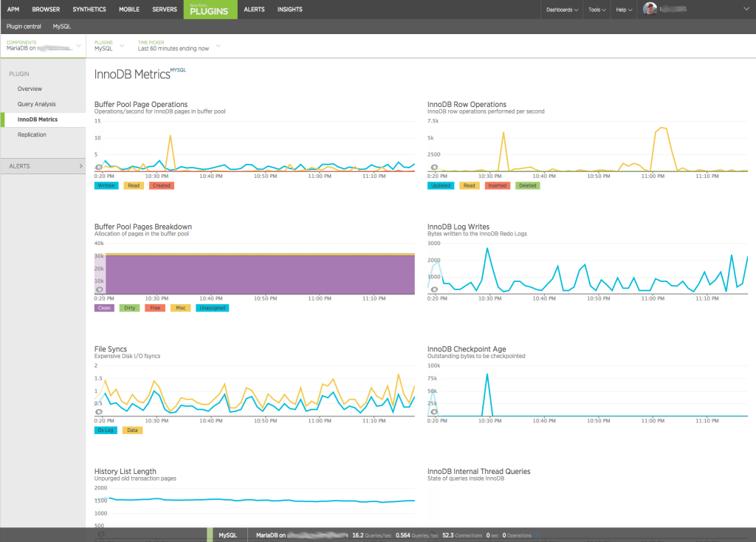The image size is (756, 542).
Task: Open the Time Picker dropdown
Action: pos(179,46)
